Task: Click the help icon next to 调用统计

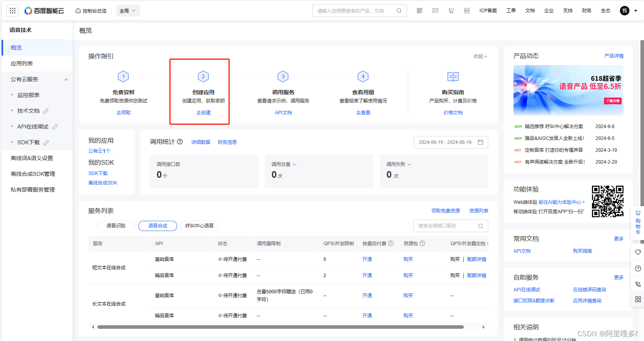Action: [180, 142]
